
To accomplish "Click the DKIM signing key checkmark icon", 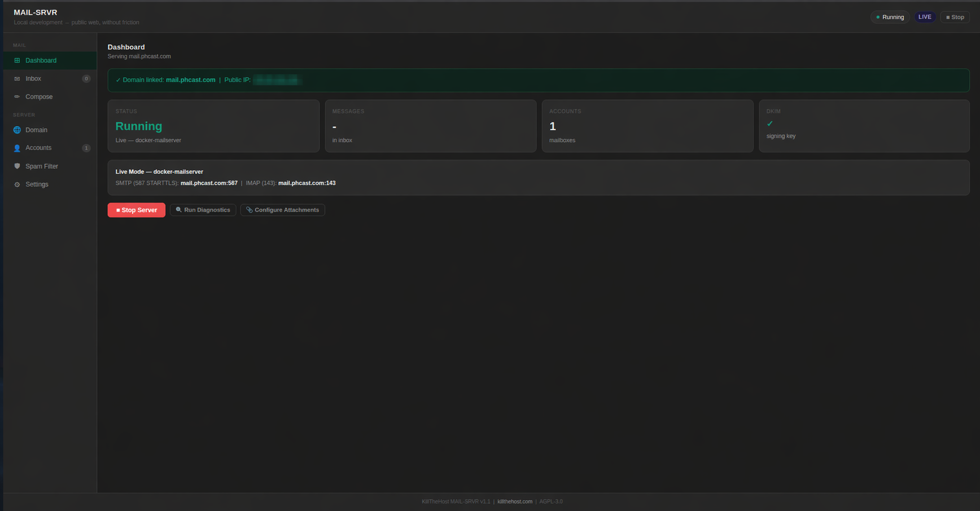I will [x=770, y=124].
